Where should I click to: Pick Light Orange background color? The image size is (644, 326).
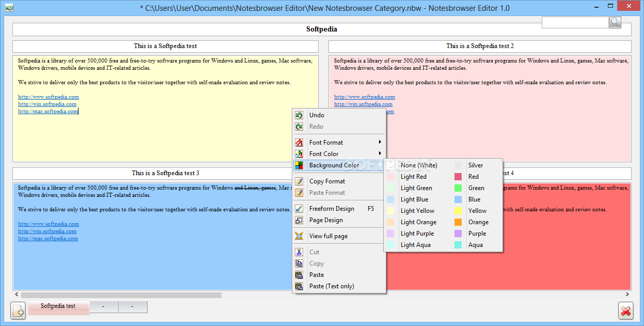417,222
